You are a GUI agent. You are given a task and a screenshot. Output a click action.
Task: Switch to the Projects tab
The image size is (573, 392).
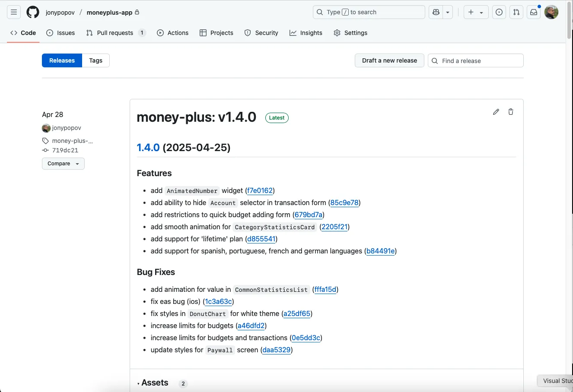pos(216,33)
